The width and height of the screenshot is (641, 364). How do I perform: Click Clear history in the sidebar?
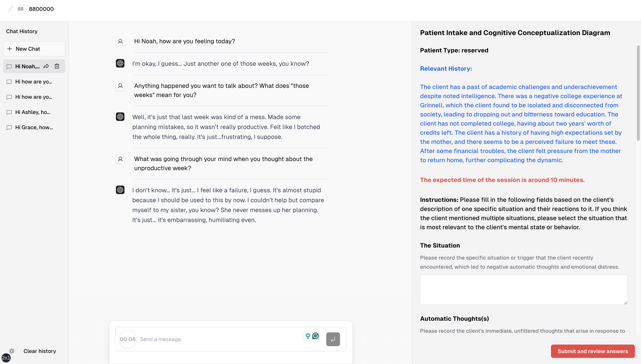[x=39, y=351]
